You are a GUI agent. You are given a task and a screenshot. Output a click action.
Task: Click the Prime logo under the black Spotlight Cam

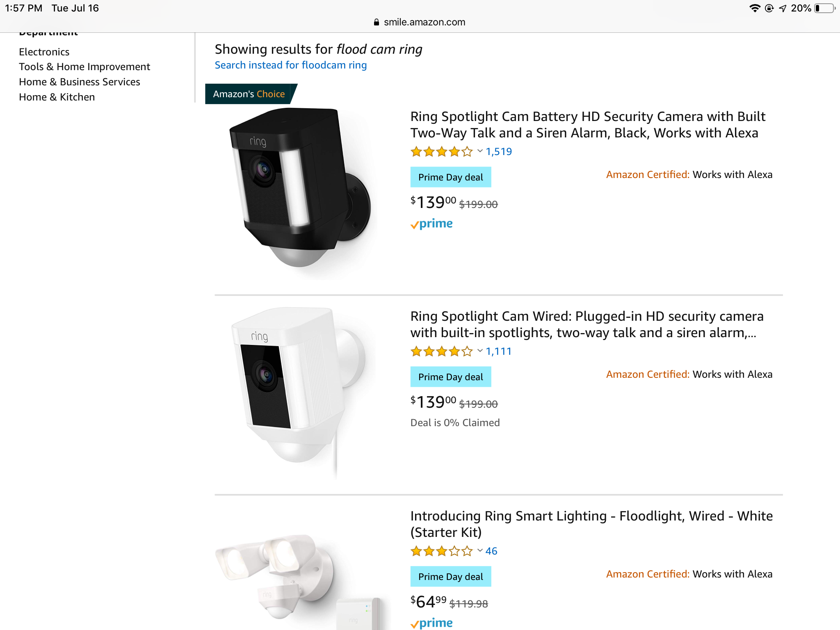tap(432, 224)
